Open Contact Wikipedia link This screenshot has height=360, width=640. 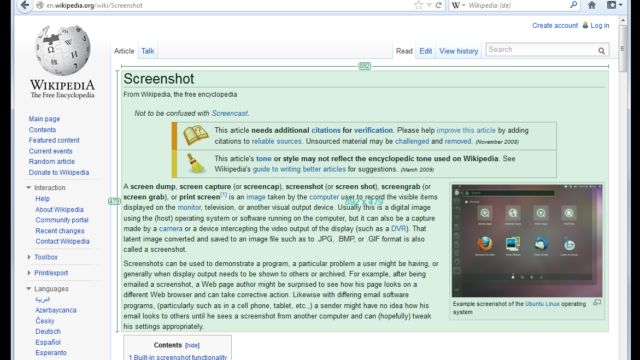coord(62,241)
